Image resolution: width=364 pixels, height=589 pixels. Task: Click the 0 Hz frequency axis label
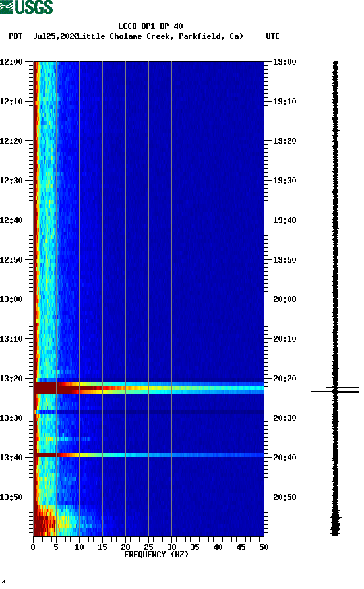tap(33, 547)
